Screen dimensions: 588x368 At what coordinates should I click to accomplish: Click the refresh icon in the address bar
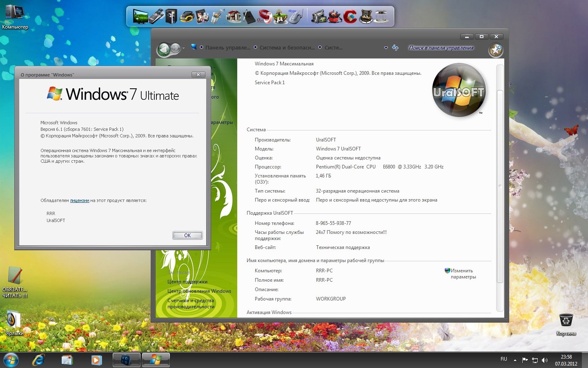[395, 48]
